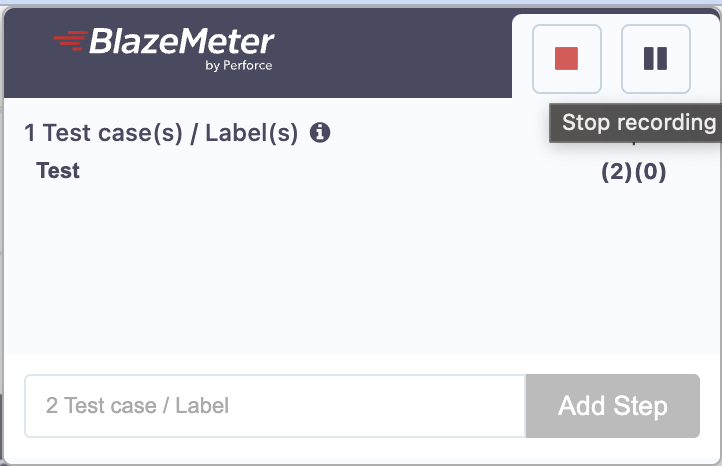Click the BlazeMeter logo
This screenshot has height=466, width=722.
coord(163,48)
